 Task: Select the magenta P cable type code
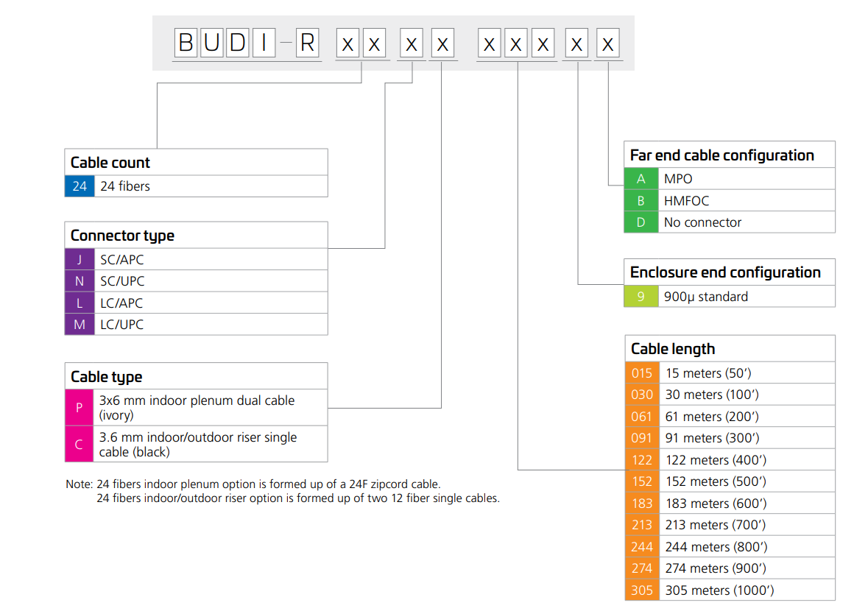tap(80, 407)
